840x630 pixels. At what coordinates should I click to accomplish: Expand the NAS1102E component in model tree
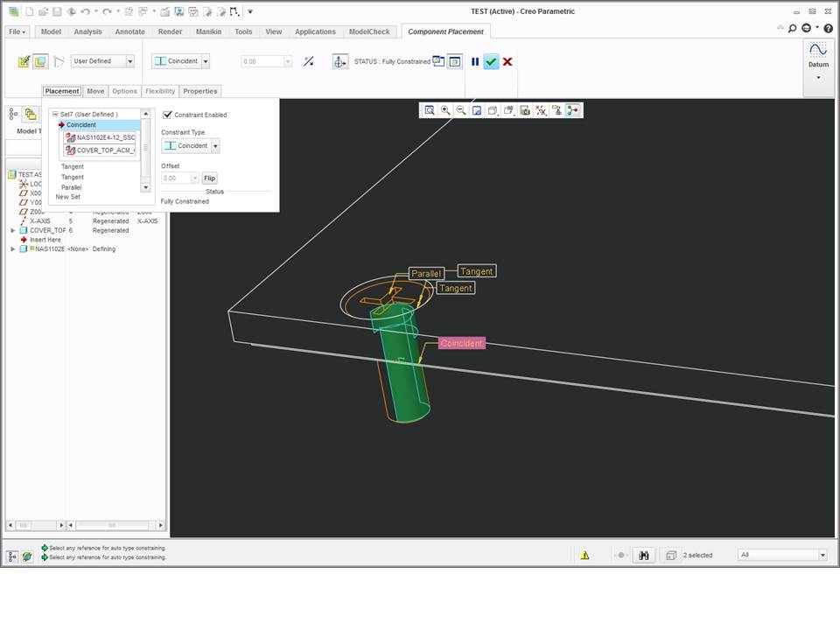coord(13,249)
